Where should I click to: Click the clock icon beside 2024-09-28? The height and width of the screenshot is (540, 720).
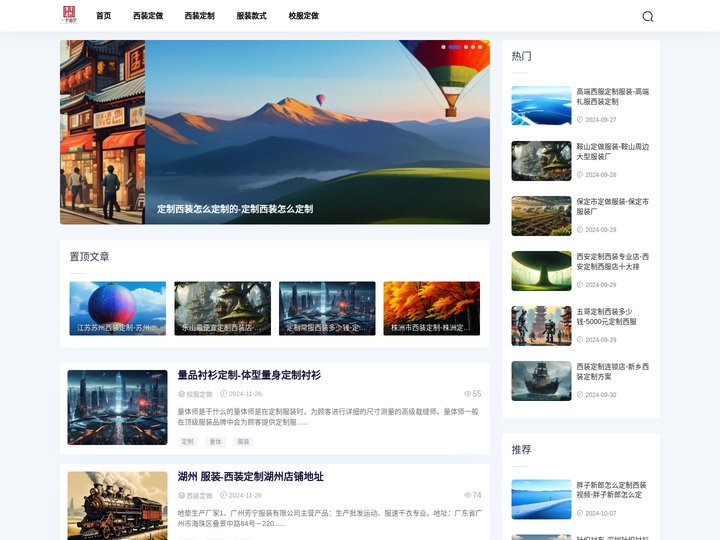[579, 174]
